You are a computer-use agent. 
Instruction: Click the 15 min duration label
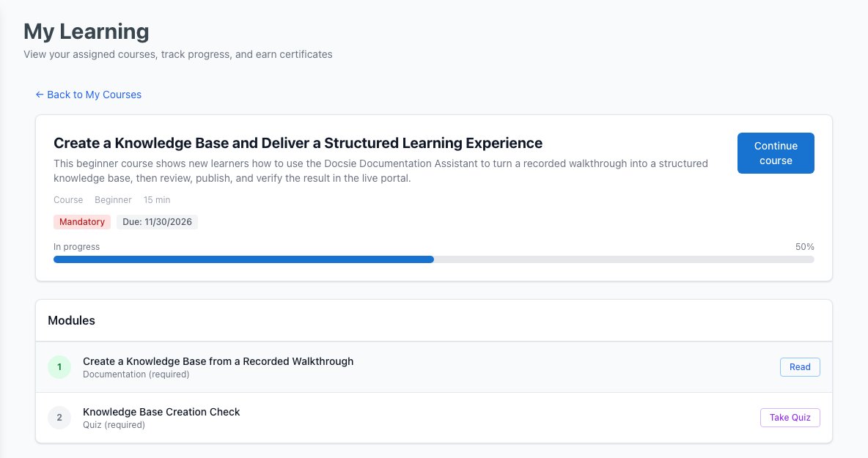coord(157,199)
